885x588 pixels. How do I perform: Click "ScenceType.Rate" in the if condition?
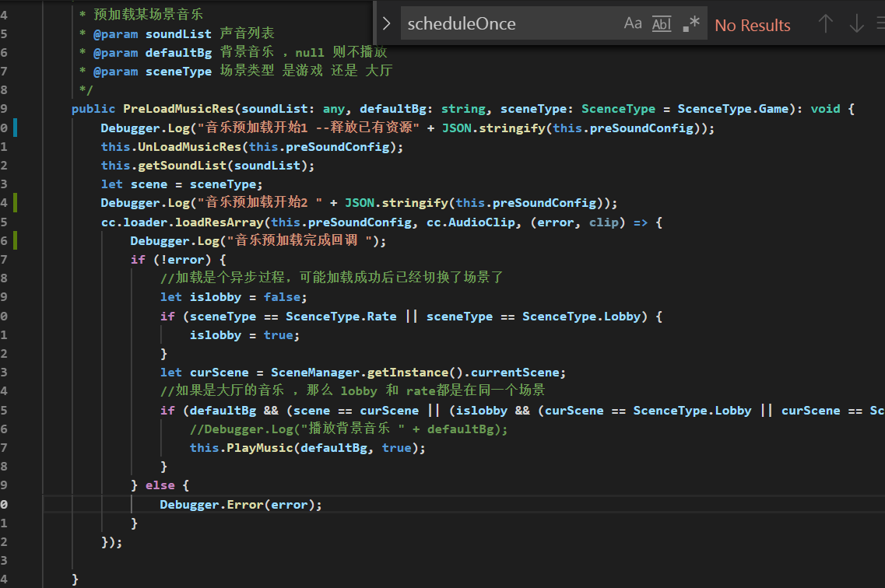[x=341, y=317]
